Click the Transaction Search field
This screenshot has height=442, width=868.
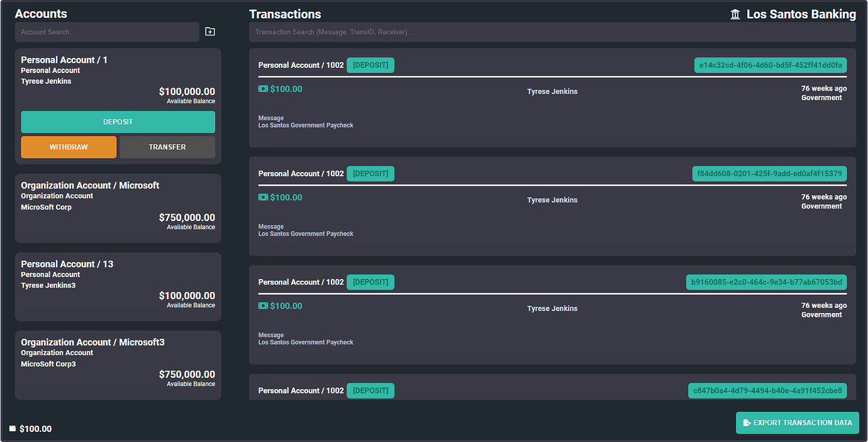pos(552,31)
